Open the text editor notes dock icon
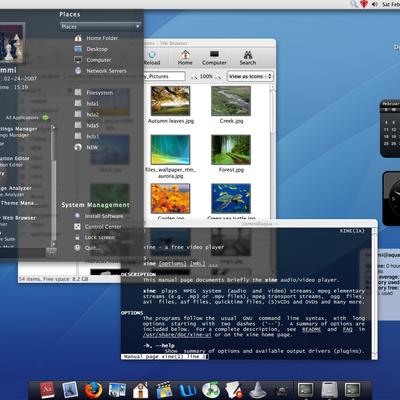The width and height of the screenshot is (400, 400). click(x=234, y=390)
